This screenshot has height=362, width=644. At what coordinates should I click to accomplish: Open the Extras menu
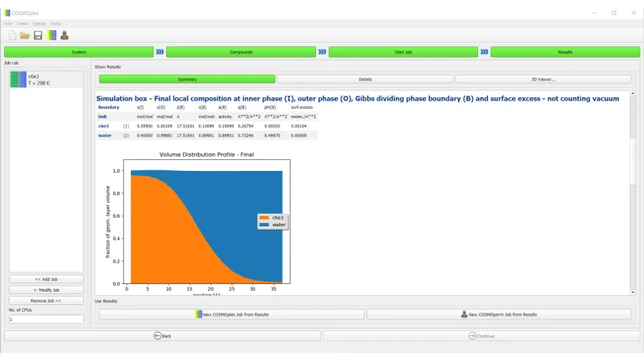click(x=39, y=23)
